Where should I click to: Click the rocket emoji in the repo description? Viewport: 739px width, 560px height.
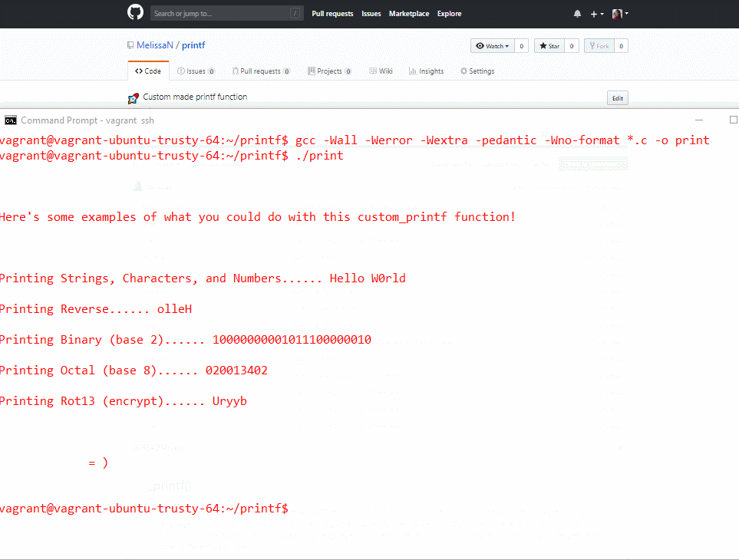click(x=133, y=98)
